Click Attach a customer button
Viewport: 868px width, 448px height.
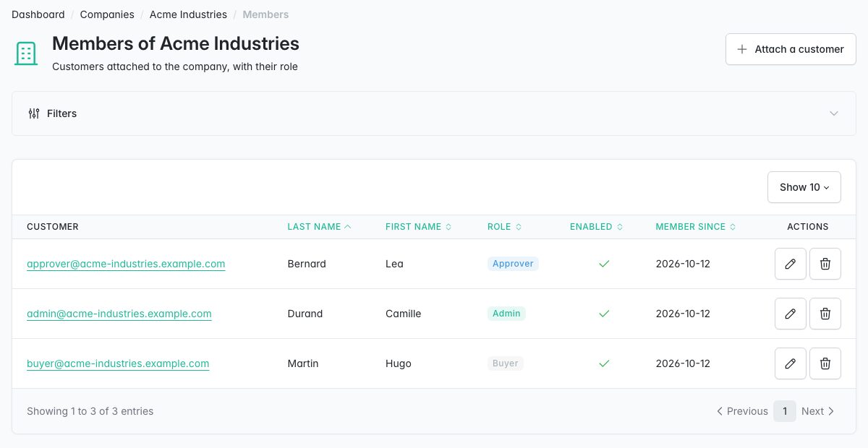[791, 49]
